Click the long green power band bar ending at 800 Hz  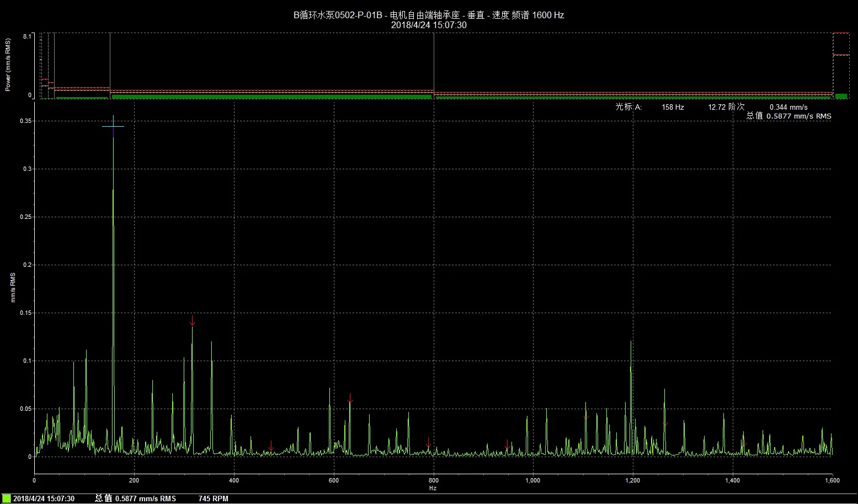coord(271,96)
